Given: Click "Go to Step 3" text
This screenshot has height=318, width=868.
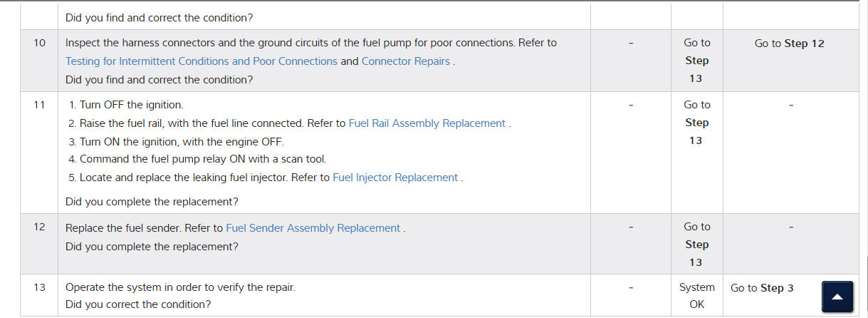Looking at the screenshot, I should tap(762, 288).
